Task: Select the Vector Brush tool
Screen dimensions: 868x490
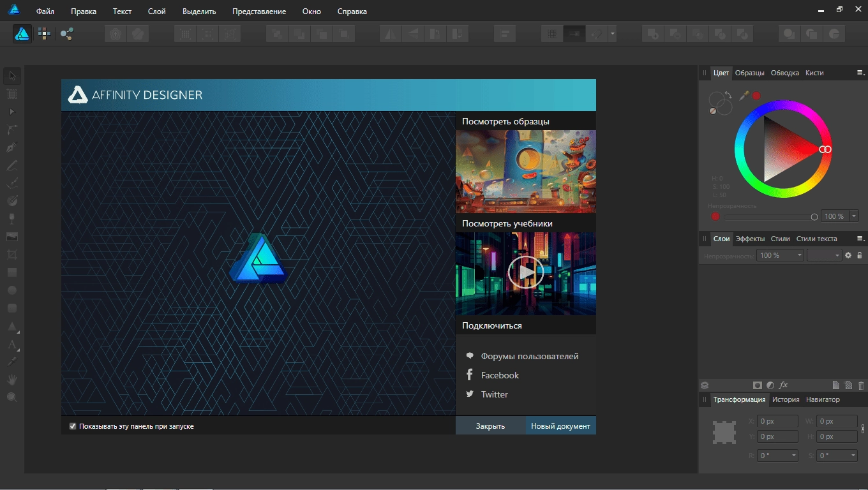Action: pos(12,183)
